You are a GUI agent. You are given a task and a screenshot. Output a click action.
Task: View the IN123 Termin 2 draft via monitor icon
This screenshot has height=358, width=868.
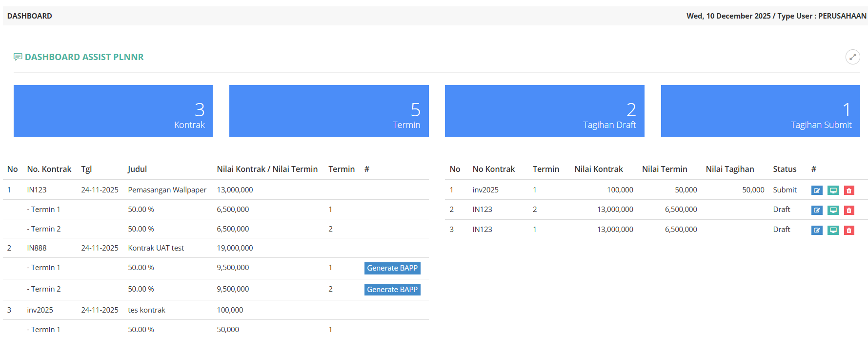(833, 210)
